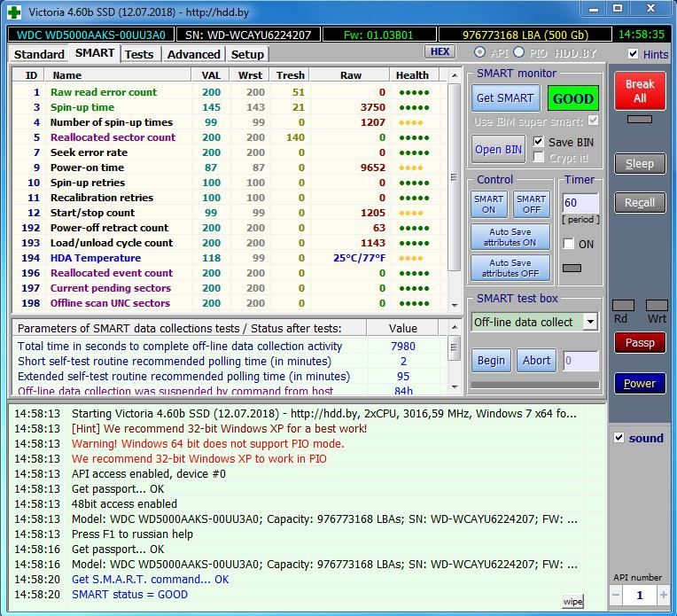Click the Raw column header
Image resolution: width=677 pixels, height=616 pixels.
pyautogui.click(x=350, y=75)
